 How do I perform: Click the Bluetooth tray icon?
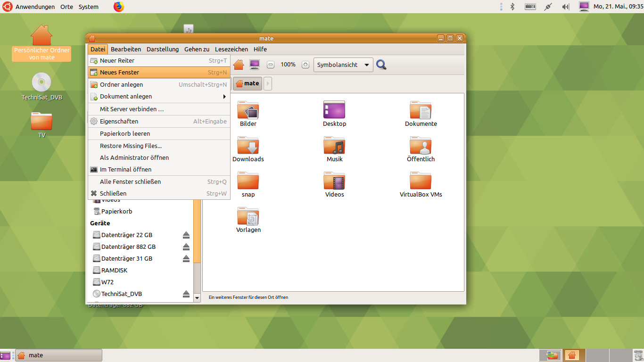click(x=512, y=7)
